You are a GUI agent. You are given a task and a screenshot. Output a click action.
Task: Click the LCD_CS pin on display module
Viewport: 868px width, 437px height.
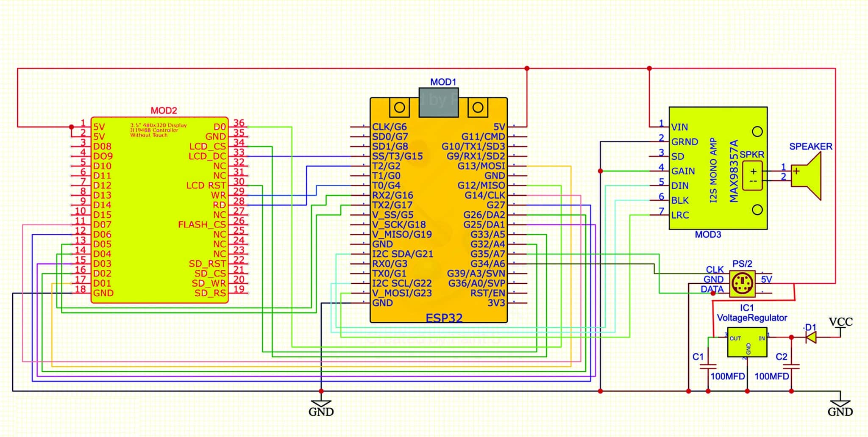click(207, 147)
